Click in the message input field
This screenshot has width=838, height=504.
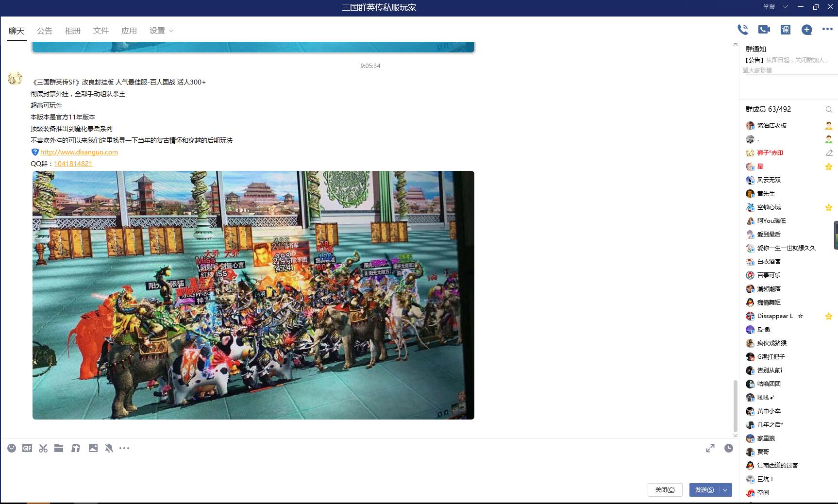(369, 469)
